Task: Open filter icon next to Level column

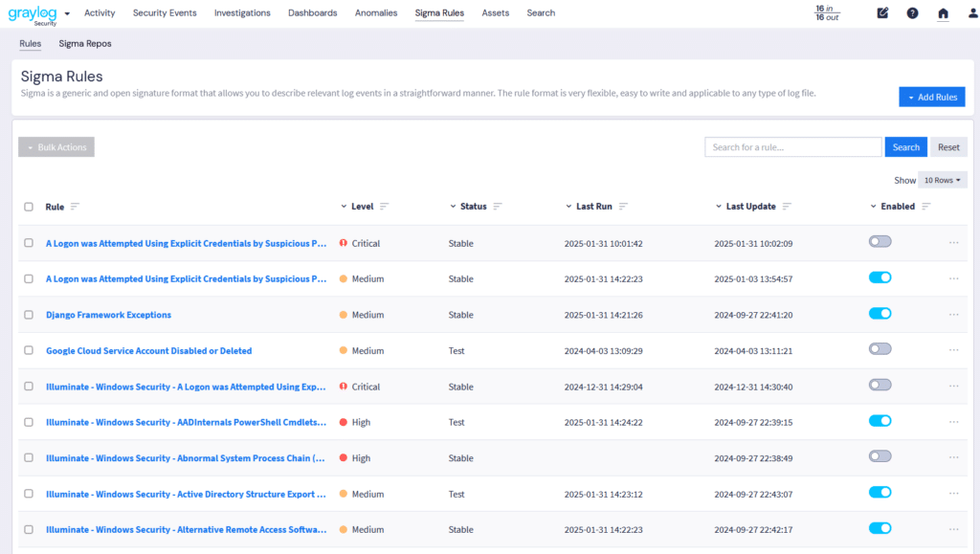Action: pyautogui.click(x=384, y=206)
